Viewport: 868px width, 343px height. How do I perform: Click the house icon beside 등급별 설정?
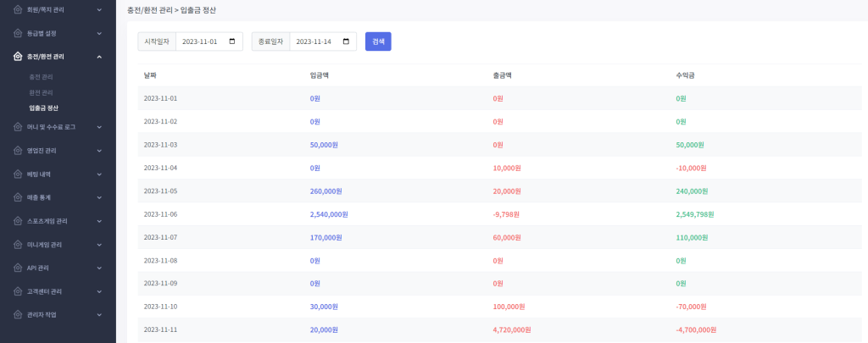coord(18,33)
